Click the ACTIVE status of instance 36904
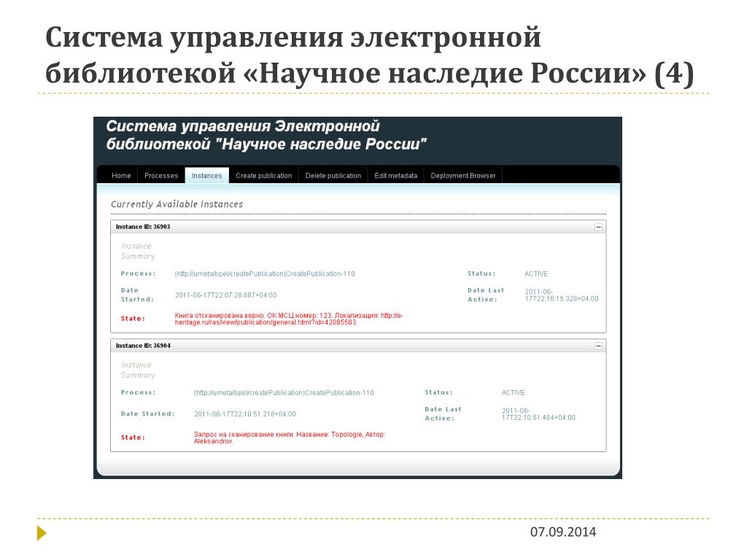Screen dimensions: 747x560 513,393
